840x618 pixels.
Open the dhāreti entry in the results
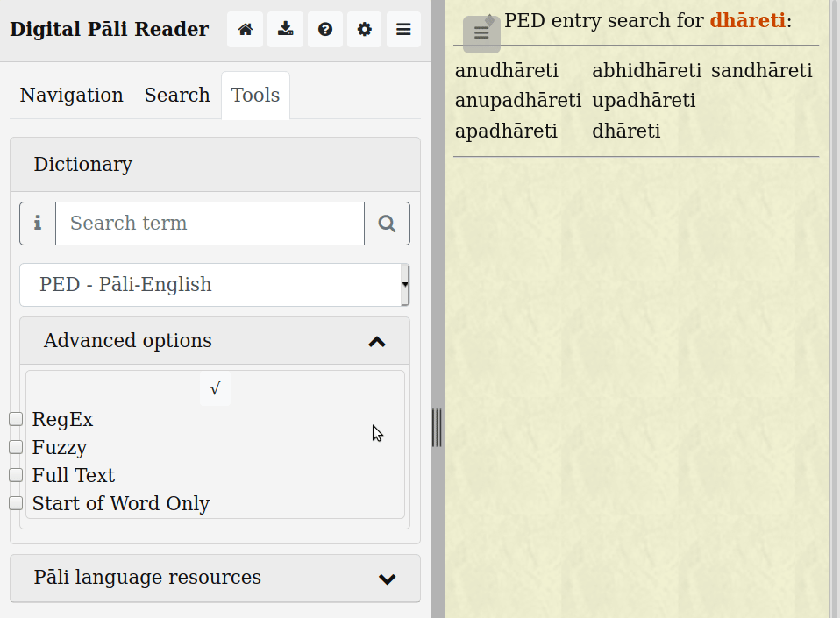[628, 130]
